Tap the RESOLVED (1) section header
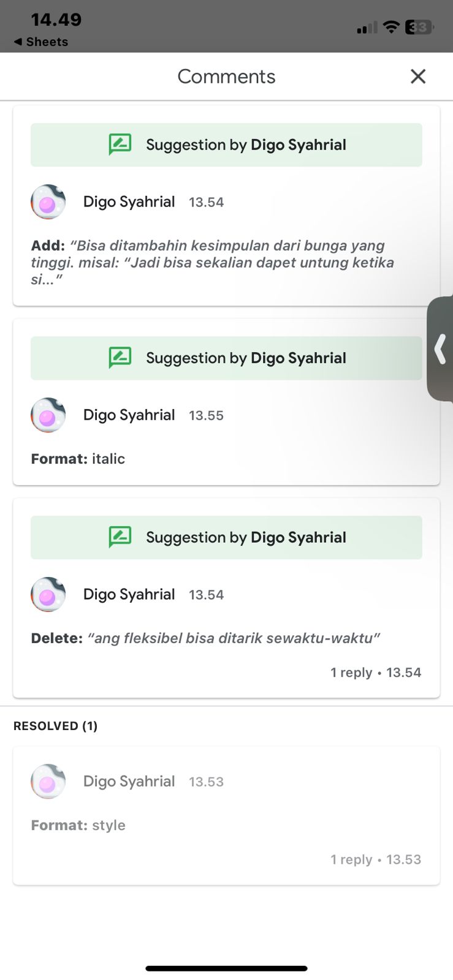The height and width of the screenshot is (980, 453). pyautogui.click(x=55, y=726)
